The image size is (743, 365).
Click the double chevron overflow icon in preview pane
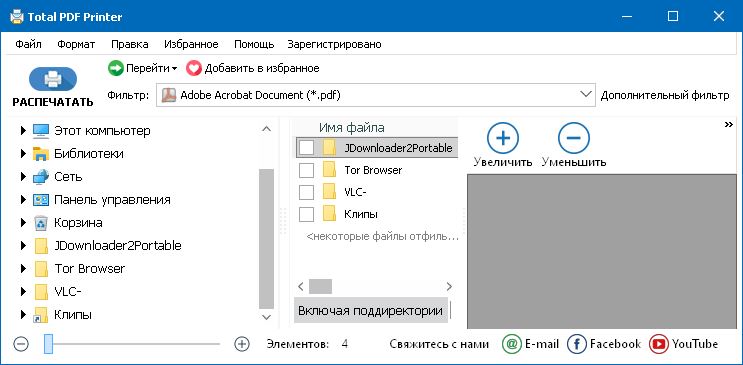click(729, 125)
